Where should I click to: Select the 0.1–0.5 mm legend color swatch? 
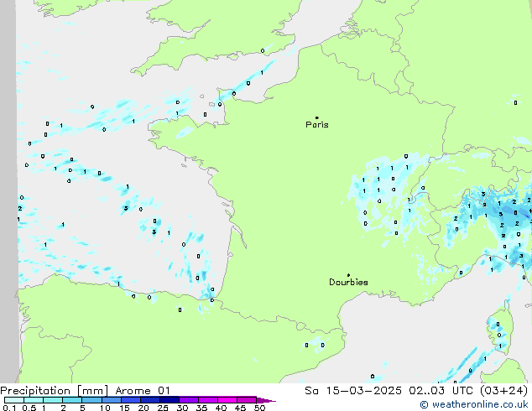(14, 400)
